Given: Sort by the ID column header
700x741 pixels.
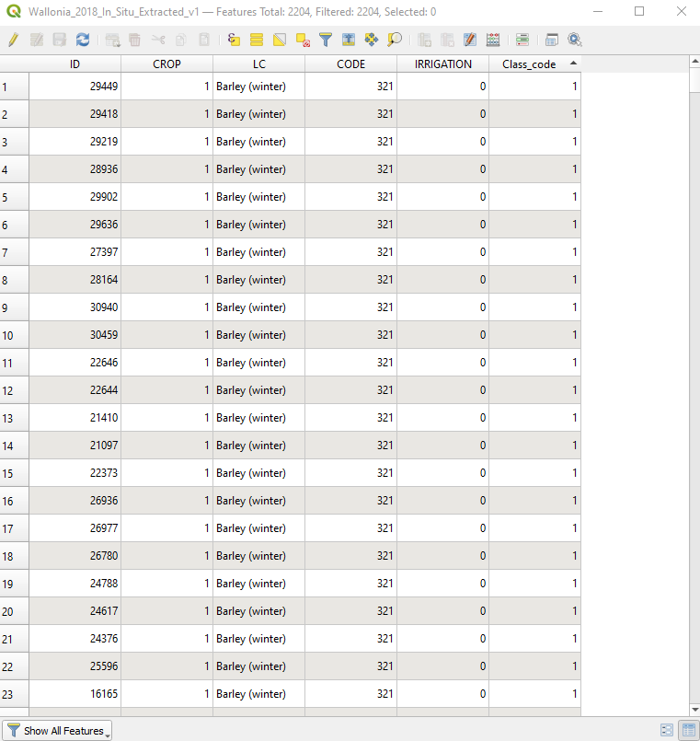Looking at the screenshot, I should click(75, 64).
